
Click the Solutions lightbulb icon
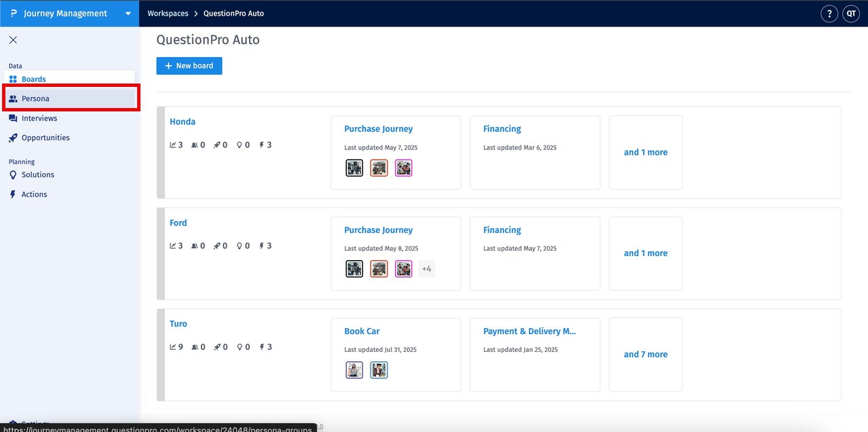(13, 175)
